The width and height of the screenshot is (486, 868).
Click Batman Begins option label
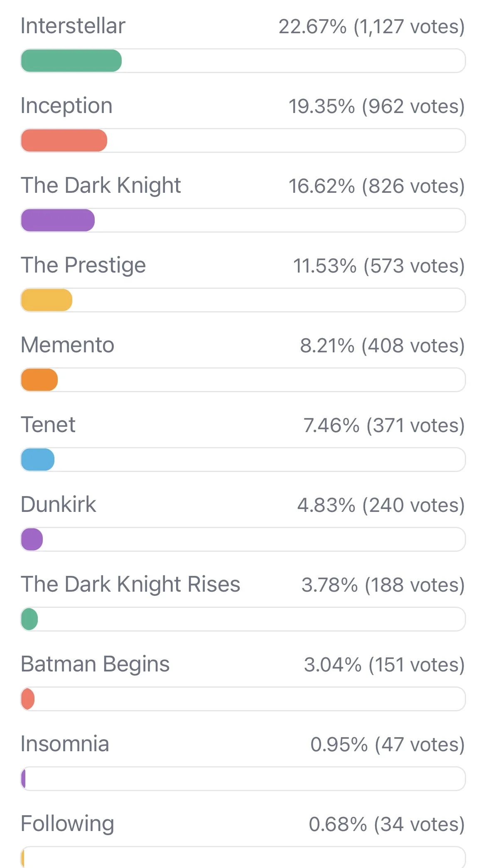[95, 664]
